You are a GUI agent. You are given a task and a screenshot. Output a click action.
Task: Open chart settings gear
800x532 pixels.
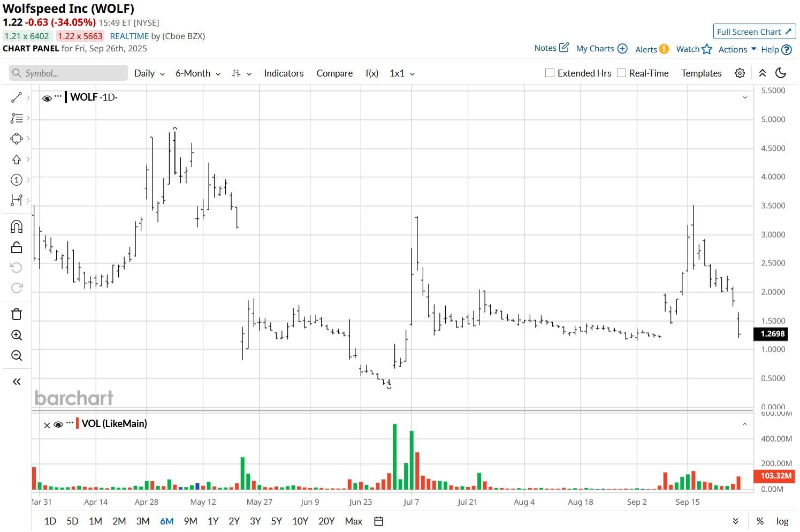point(740,73)
